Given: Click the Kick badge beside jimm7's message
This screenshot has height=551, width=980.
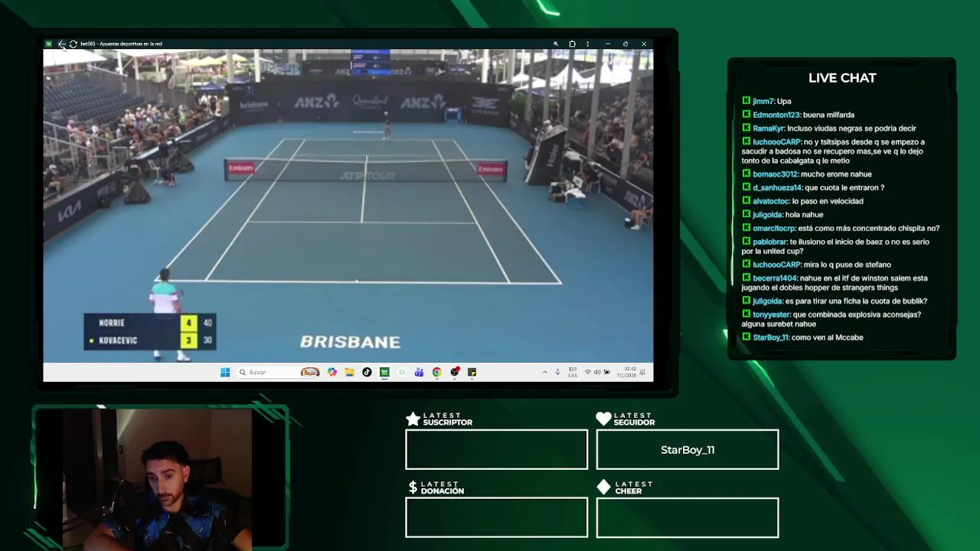Looking at the screenshot, I should (x=746, y=101).
